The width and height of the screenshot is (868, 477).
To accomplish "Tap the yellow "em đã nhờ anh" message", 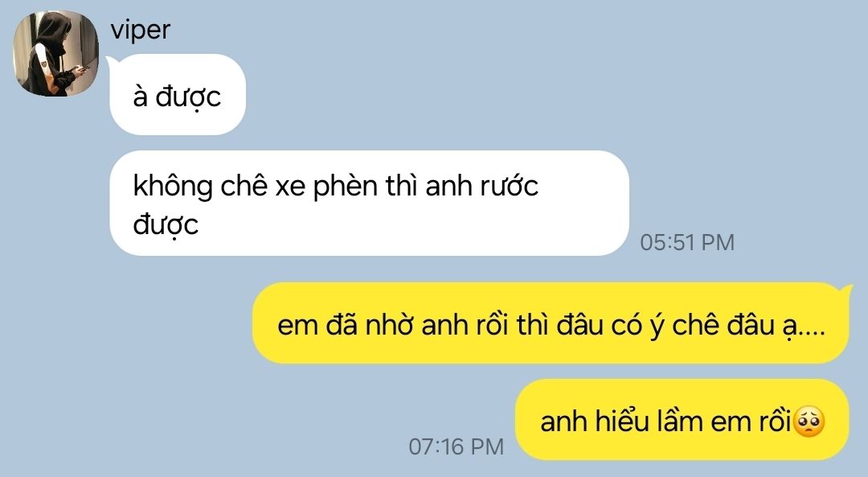I will pyautogui.click(x=551, y=323).
